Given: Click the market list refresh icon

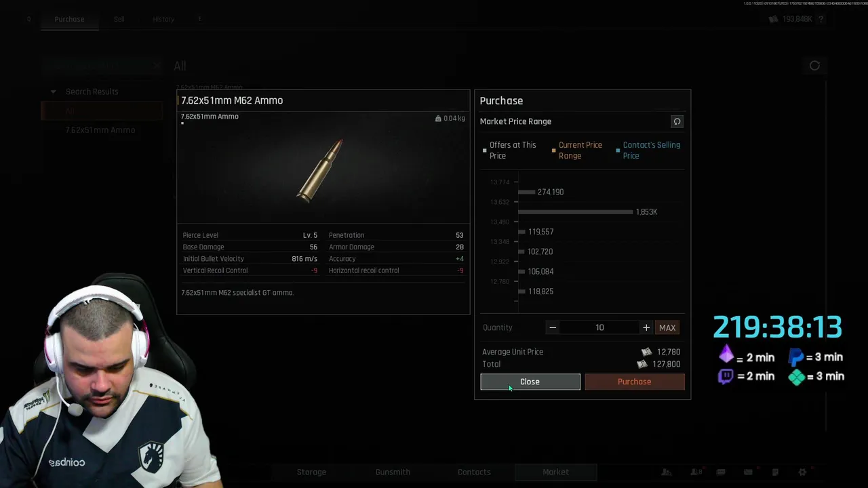Looking at the screenshot, I should [x=814, y=66].
